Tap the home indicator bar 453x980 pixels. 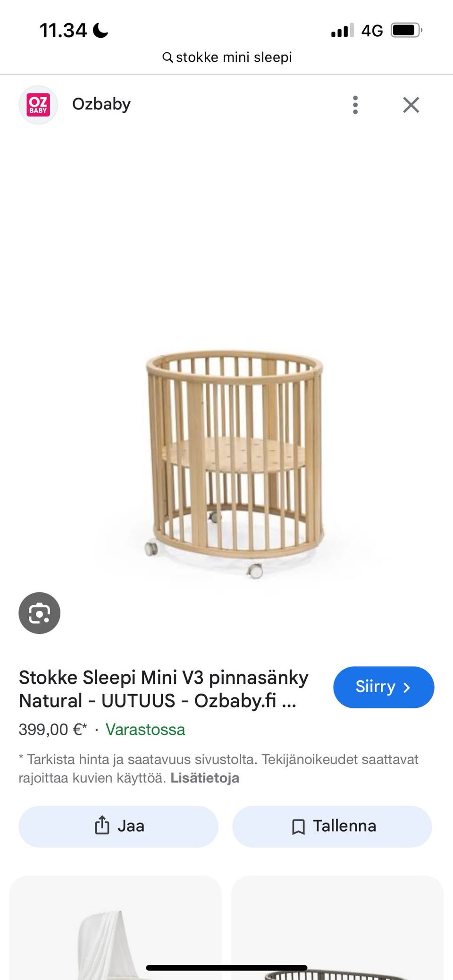click(227, 968)
